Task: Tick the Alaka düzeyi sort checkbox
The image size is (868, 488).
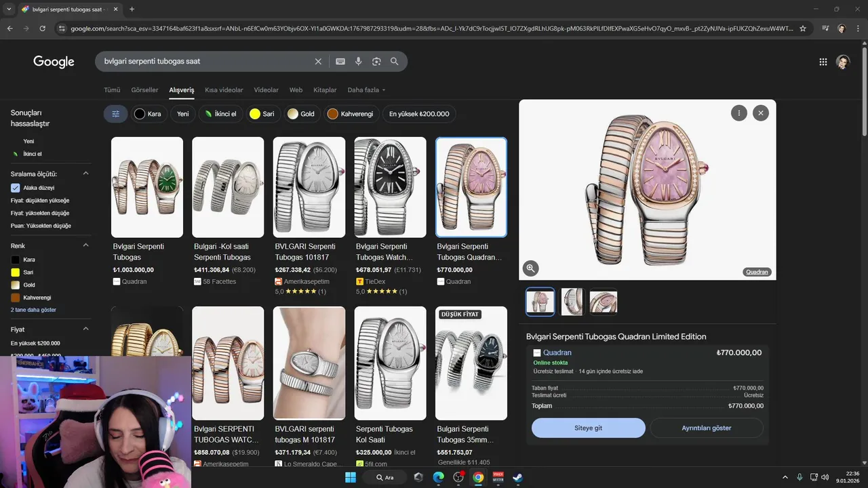Action: (16, 188)
